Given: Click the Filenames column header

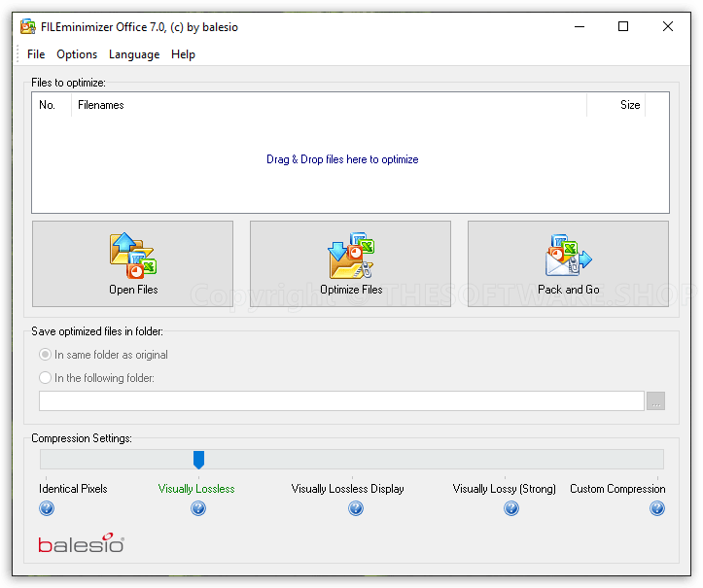Looking at the screenshot, I should pos(329,105).
